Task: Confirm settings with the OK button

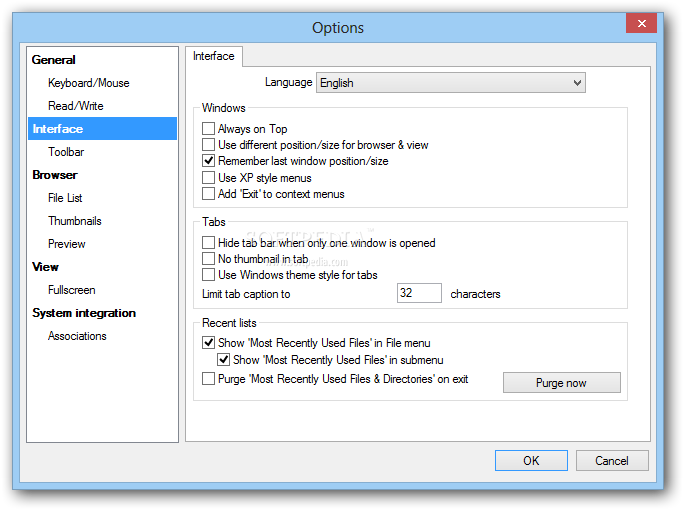Action: tap(531, 461)
